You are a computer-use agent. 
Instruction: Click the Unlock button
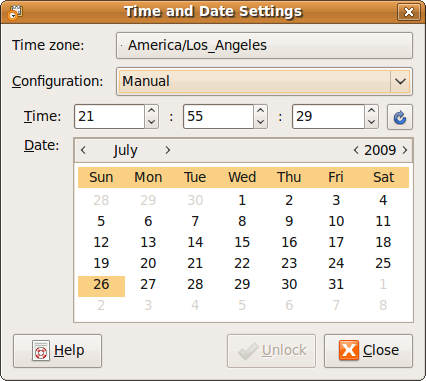[271, 351]
